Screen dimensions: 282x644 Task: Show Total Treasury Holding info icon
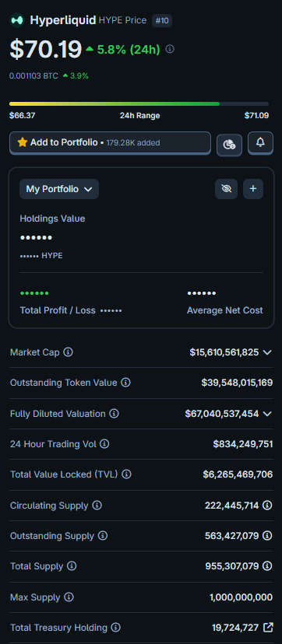pos(116,627)
